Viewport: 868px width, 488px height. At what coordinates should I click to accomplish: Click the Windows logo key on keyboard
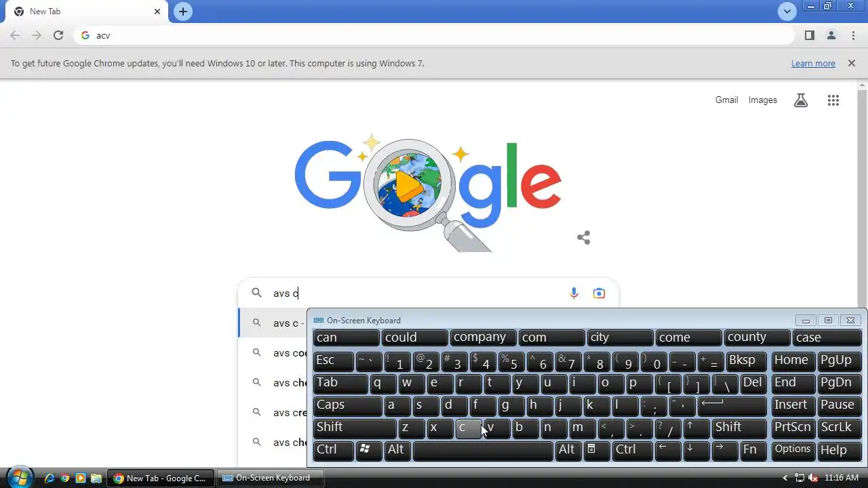[x=369, y=450]
